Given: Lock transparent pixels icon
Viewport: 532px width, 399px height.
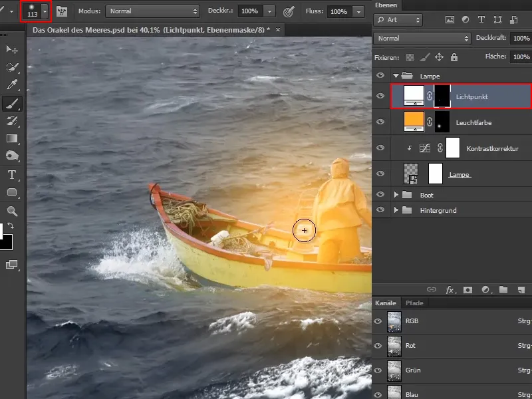Looking at the screenshot, I should [x=410, y=57].
